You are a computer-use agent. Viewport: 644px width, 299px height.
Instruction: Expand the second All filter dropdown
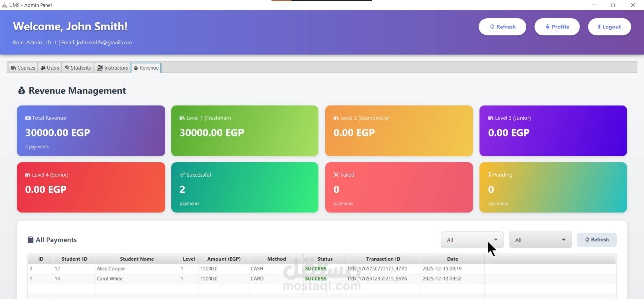(x=540, y=240)
